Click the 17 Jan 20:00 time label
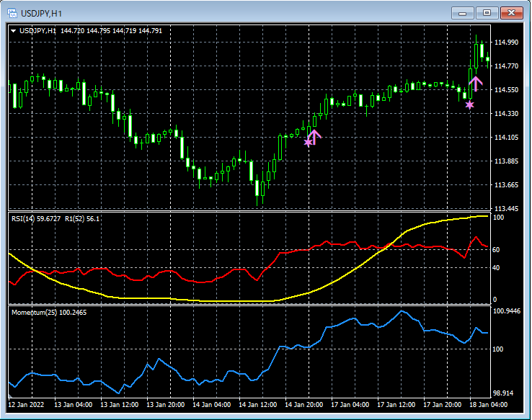Image resolution: width=532 pixels, height=420 pixels. coord(442,405)
